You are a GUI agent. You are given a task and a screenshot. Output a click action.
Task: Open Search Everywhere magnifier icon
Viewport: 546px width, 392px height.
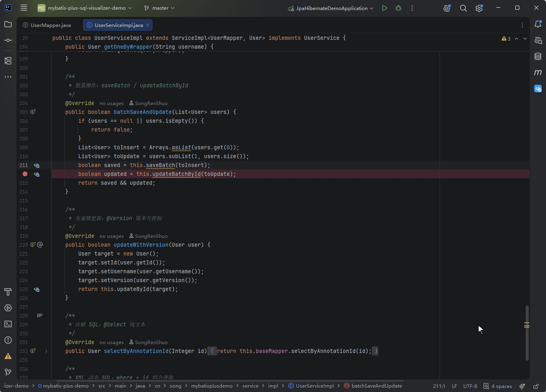(463, 8)
